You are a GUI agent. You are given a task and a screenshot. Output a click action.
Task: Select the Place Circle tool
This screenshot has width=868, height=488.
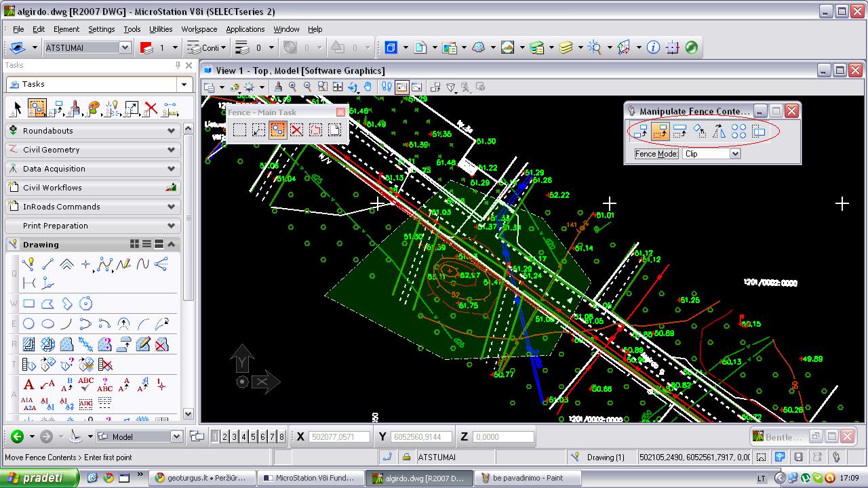pyautogui.click(x=28, y=324)
